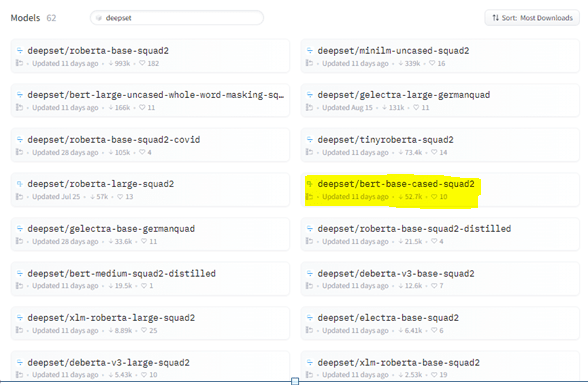Screen dimensions: 588x385
Task: Click the filter icon inside the search field
Action: 99,18
